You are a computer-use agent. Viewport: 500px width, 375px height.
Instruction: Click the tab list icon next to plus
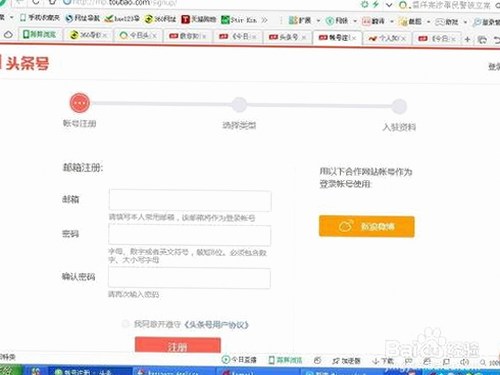coord(482,40)
